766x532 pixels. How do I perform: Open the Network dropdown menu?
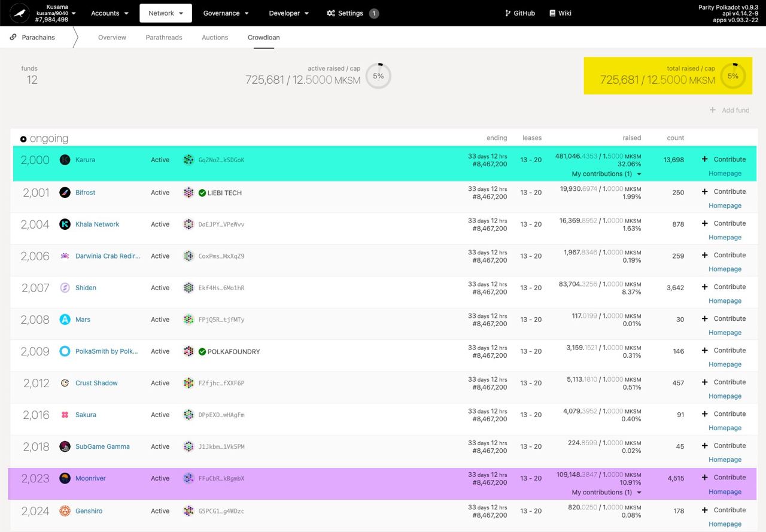coord(166,13)
